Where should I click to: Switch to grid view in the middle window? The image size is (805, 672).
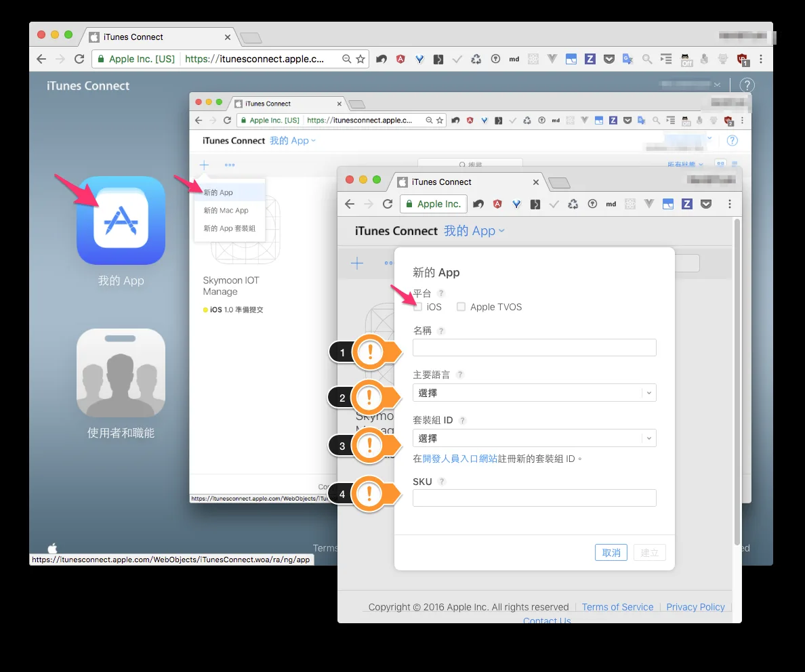pyautogui.click(x=721, y=165)
